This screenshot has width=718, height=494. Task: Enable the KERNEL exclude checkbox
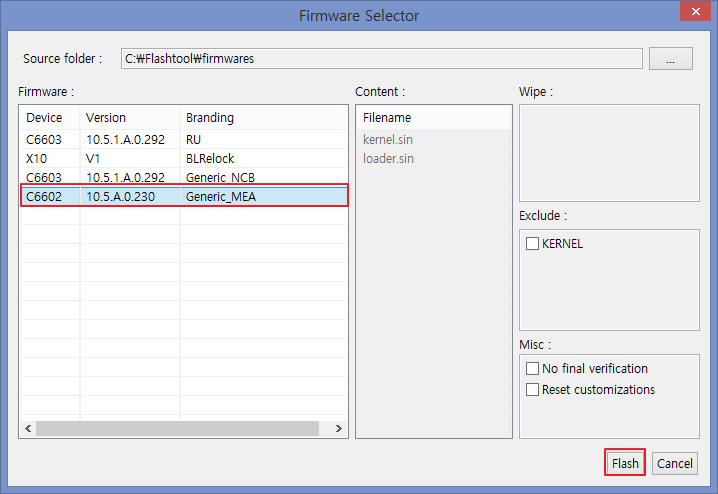[x=532, y=244]
